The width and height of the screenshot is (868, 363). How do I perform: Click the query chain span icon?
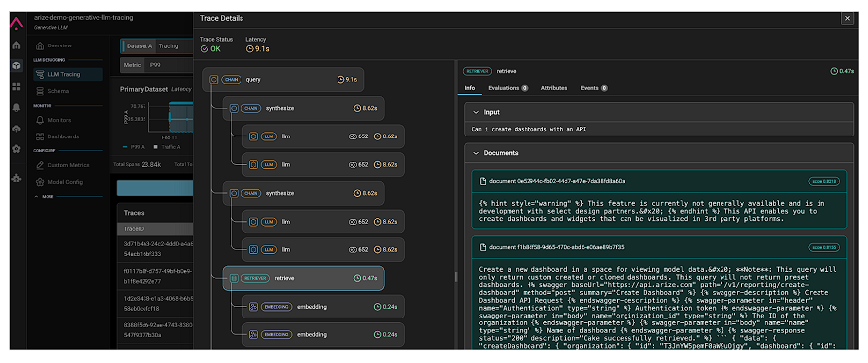[x=213, y=80]
